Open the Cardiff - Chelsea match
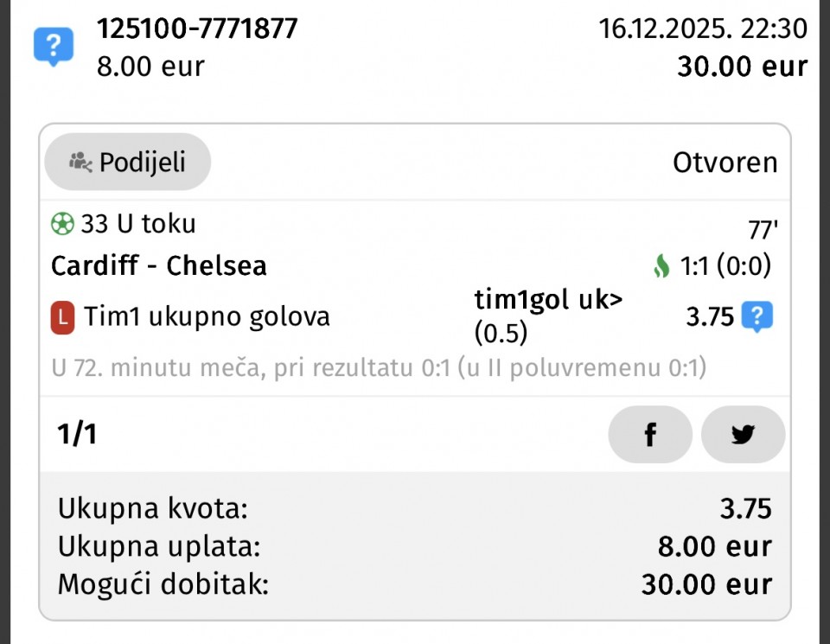 [x=159, y=266]
